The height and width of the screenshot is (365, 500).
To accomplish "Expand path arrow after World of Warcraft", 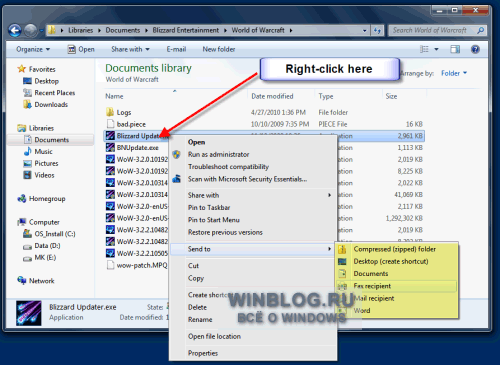I will click(x=291, y=30).
